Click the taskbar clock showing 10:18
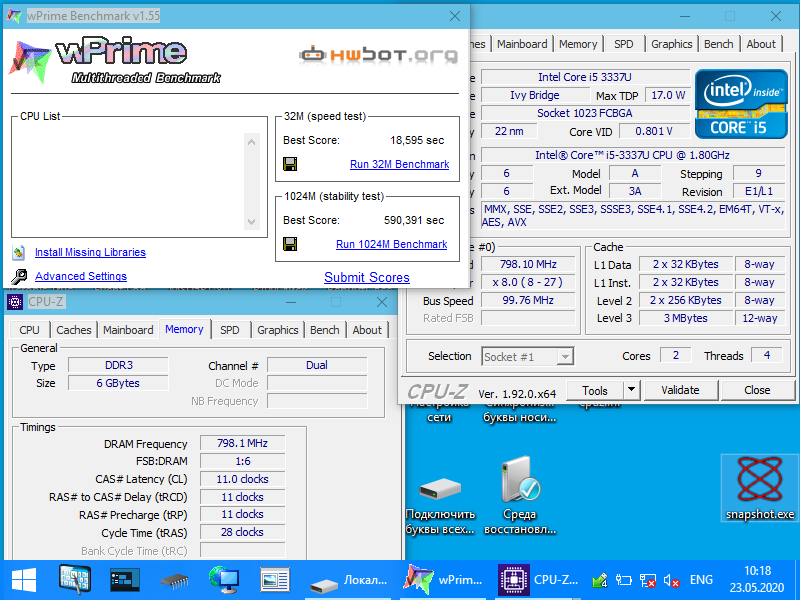The height and width of the screenshot is (600, 800). pyautogui.click(x=757, y=580)
